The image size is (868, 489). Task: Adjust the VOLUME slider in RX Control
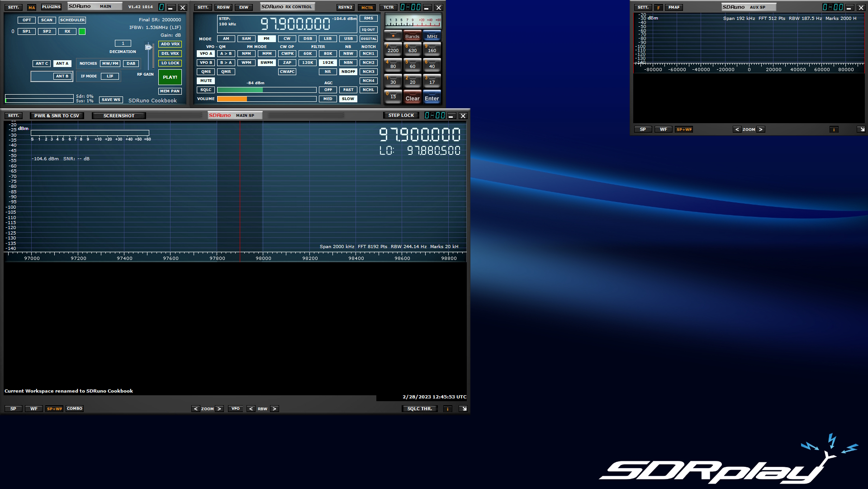click(267, 99)
